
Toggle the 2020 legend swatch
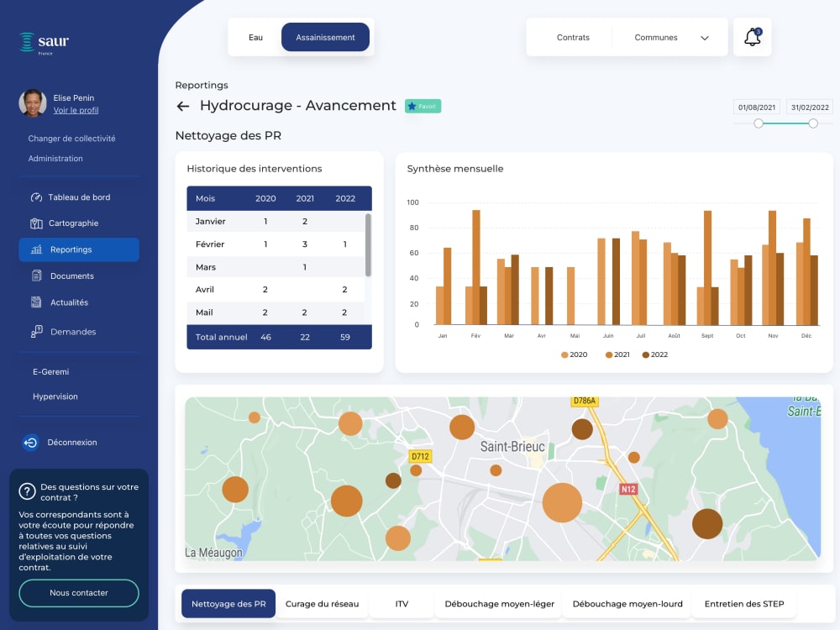pyautogui.click(x=564, y=354)
